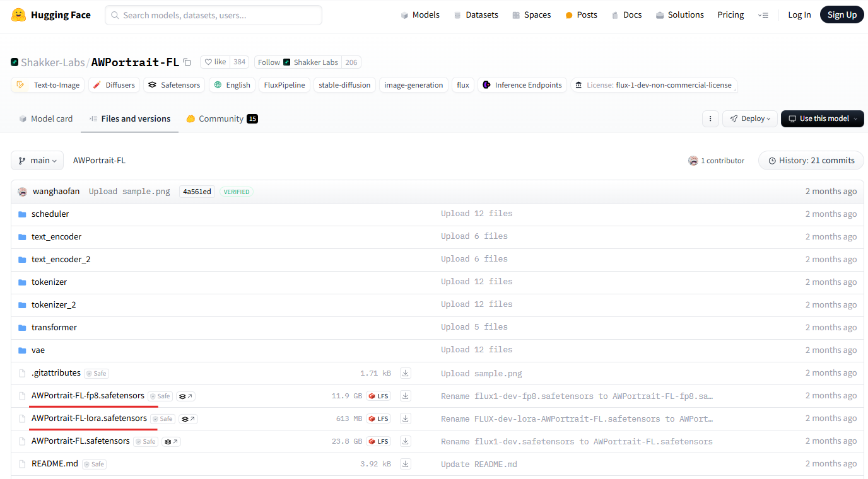Open commit hash 4a561ed
This screenshot has height=479, width=868.
tap(197, 192)
